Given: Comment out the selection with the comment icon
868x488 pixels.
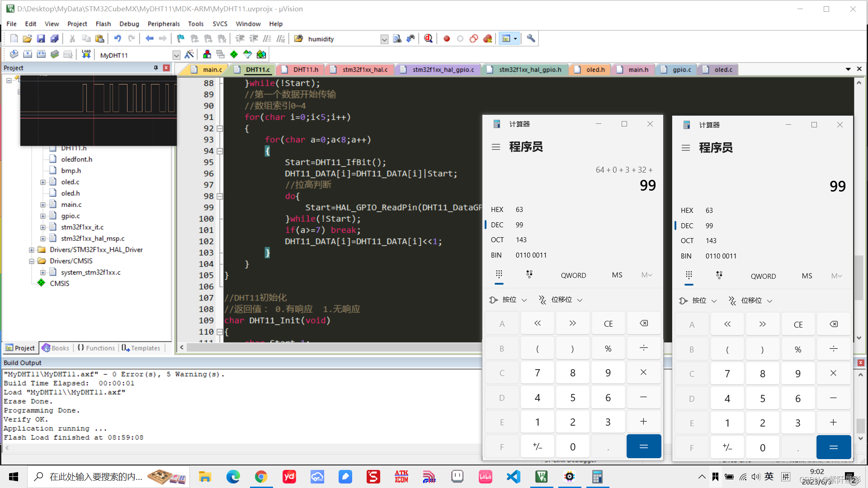Looking at the screenshot, I should click(x=267, y=39).
